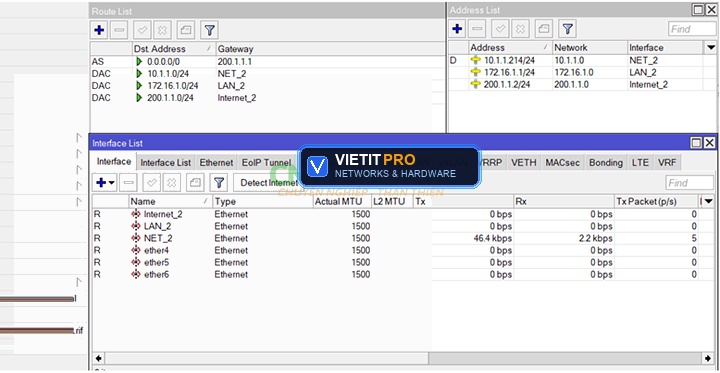Click the Find field in Interface List

(689, 183)
